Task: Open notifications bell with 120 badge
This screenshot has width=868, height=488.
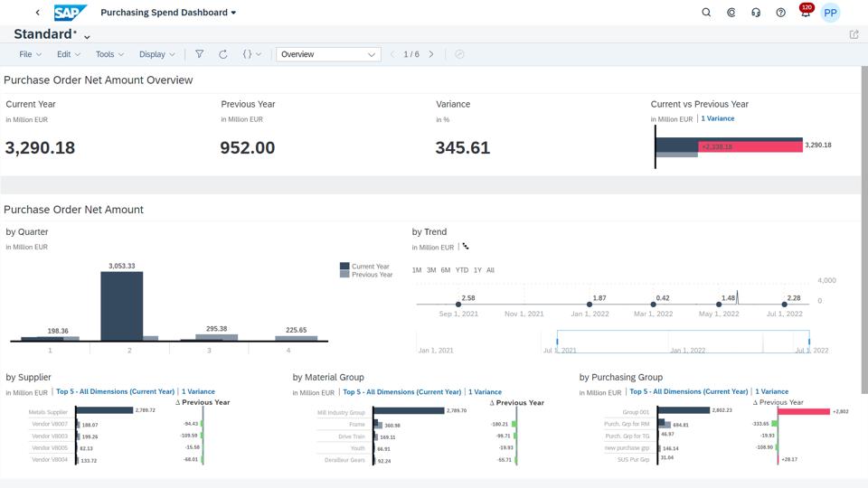Action: (806, 11)
